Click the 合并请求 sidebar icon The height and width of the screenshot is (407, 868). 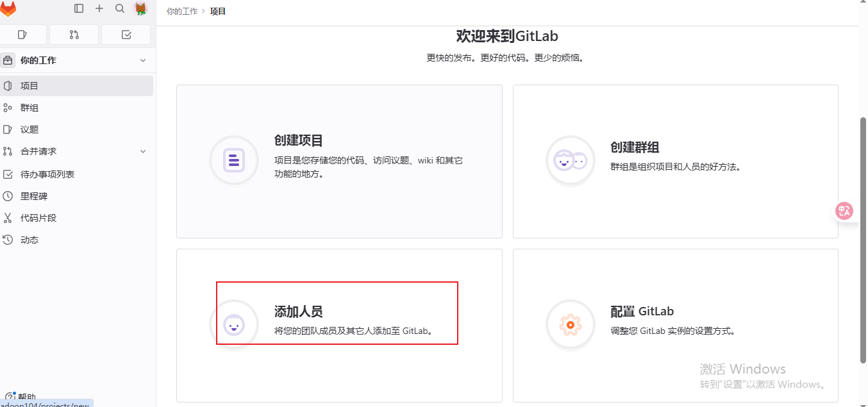(8, 151)
